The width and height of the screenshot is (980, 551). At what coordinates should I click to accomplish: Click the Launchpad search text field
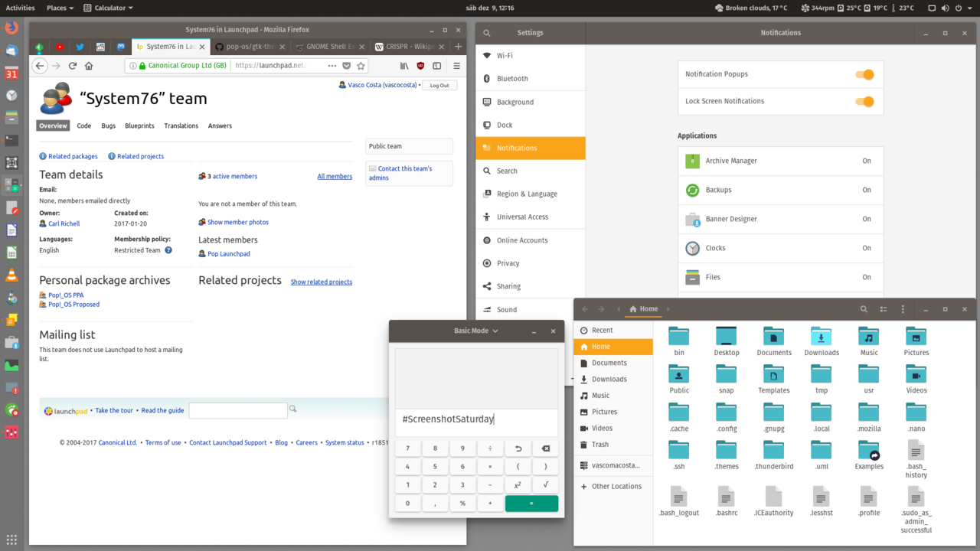[x=238, y=411]
